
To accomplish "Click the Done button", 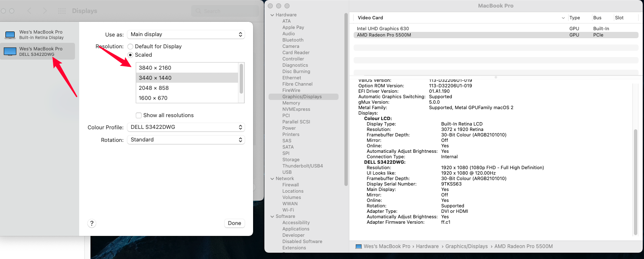I will [234, 223].
